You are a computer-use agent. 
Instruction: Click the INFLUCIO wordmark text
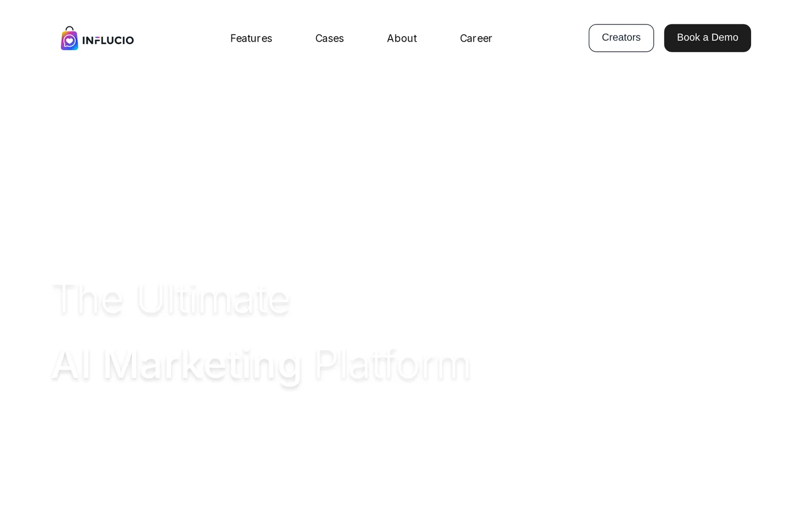click(x=108, y=40)
